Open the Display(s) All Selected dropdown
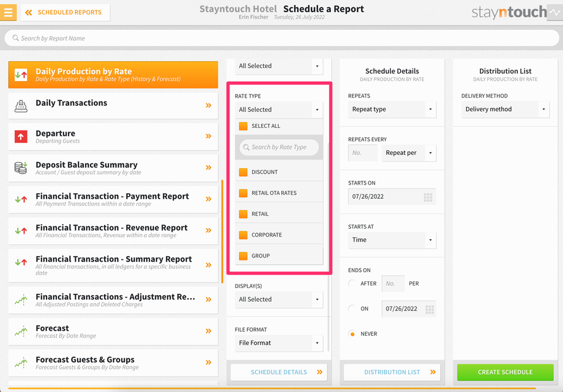 click(x=279, y=300)
